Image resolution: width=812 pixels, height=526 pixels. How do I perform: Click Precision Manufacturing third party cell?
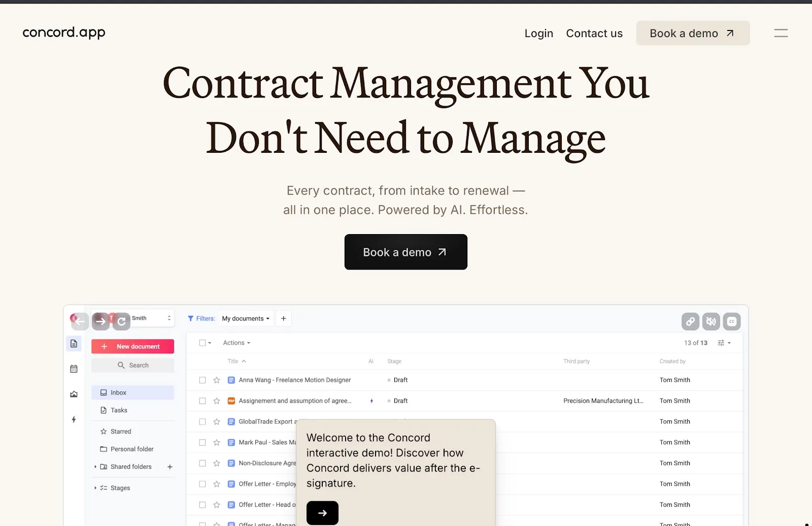click(x=603, y=401)
